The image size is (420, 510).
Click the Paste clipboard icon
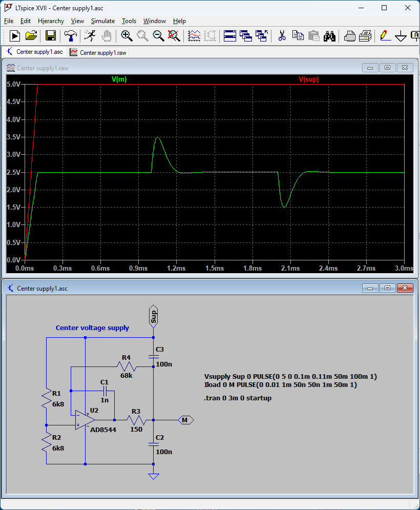tap(313, 35)
